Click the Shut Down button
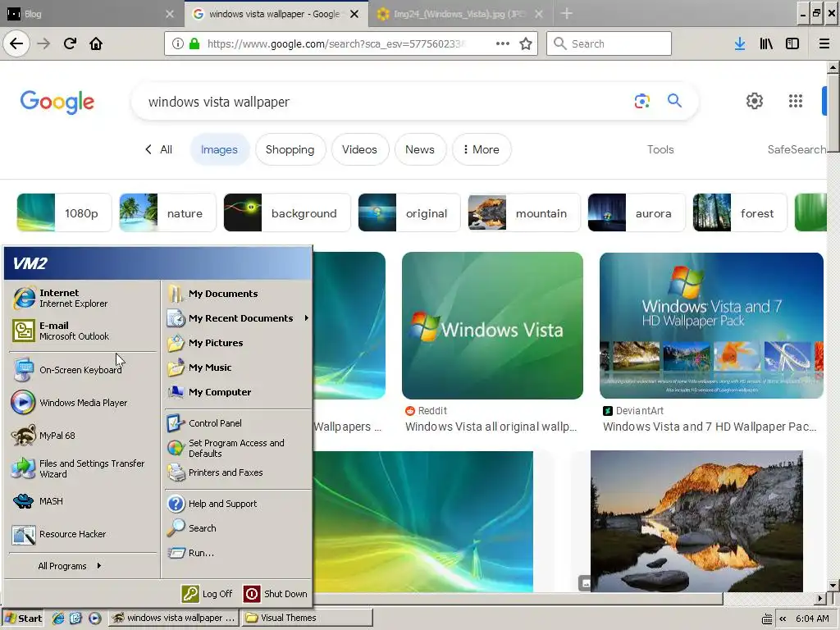Screen dimensions: 840x630 pos(276,594)
